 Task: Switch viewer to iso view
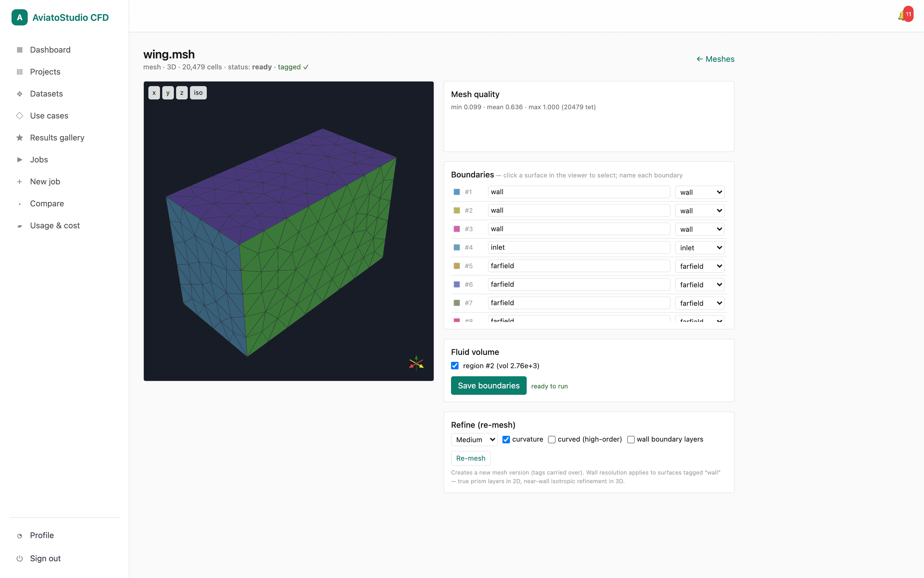(198, 93)
